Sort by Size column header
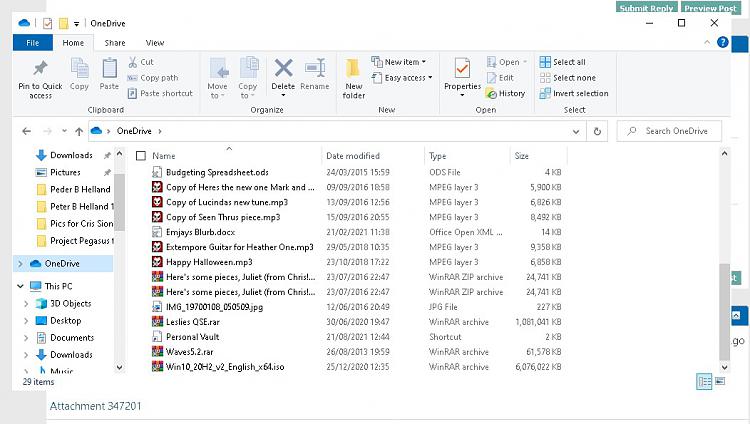Image resolution: width=750 pixels, height=424 pixels. (x=538, y=156)
